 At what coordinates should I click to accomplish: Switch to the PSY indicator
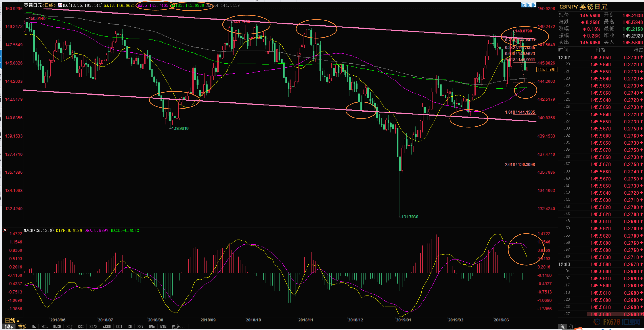140,326
